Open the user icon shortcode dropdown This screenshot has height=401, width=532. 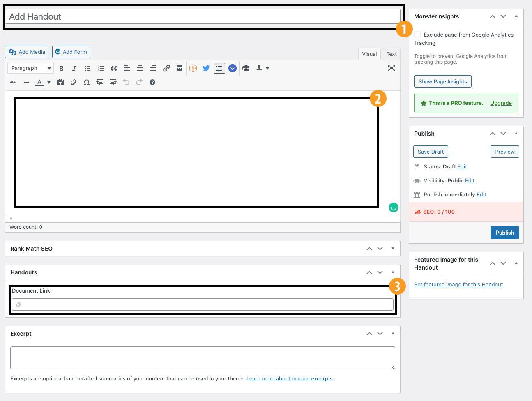[263, 68]
